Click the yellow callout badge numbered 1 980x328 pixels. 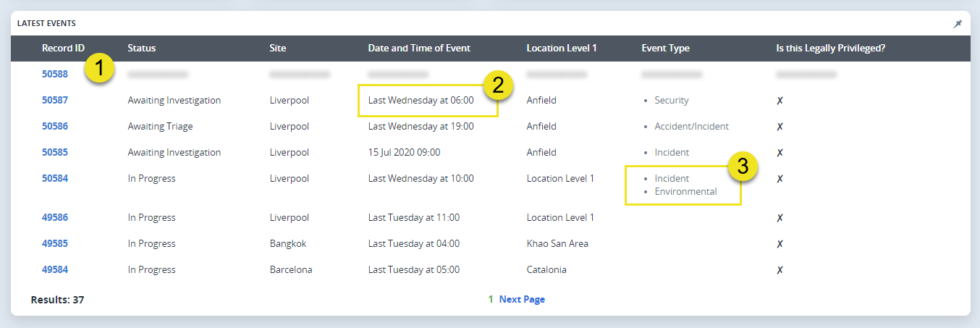(101, 70)
